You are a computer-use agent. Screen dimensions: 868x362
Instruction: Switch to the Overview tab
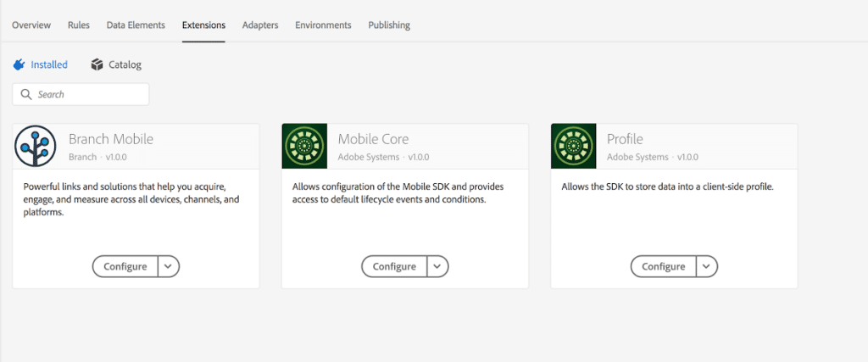31,25
